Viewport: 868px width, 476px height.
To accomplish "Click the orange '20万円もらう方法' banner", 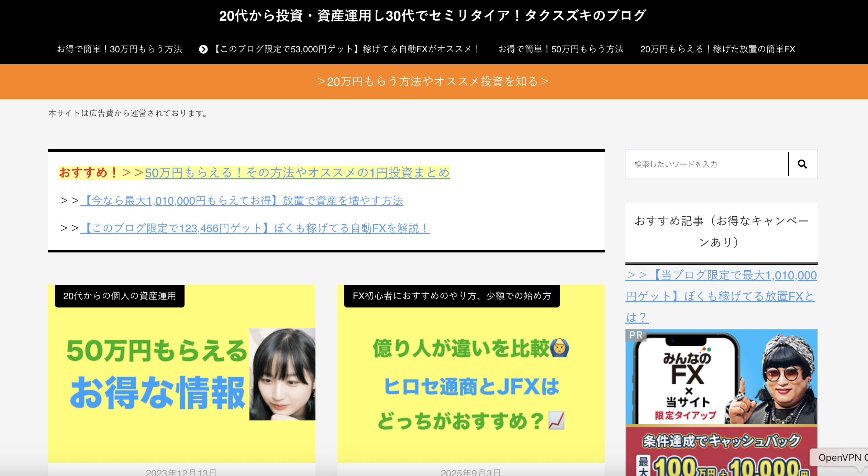I will click(x=433, y=82).
